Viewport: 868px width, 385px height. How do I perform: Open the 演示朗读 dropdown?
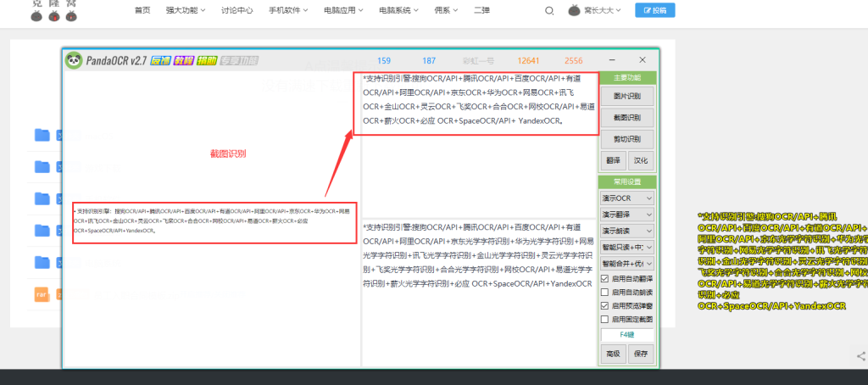[627, 231]
